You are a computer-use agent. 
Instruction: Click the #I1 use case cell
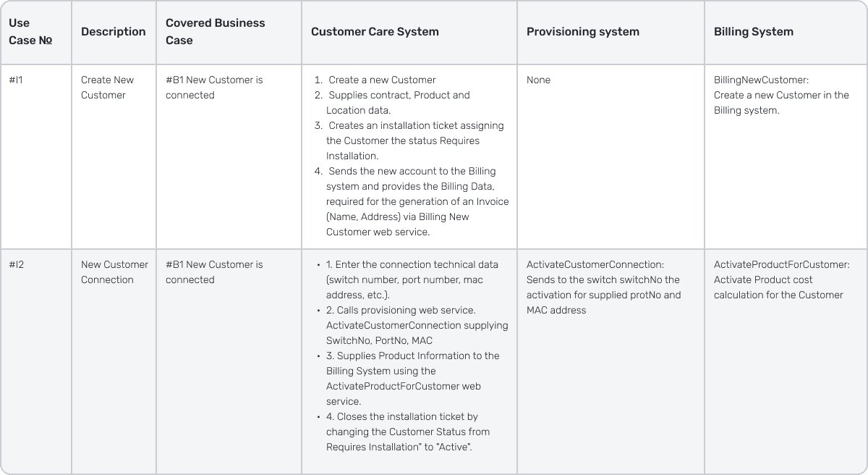point(16,80)
